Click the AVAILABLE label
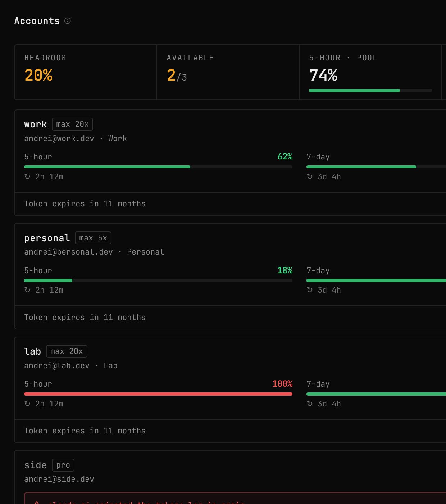Viewport: 446px width, 504px height. click(190, 58)
